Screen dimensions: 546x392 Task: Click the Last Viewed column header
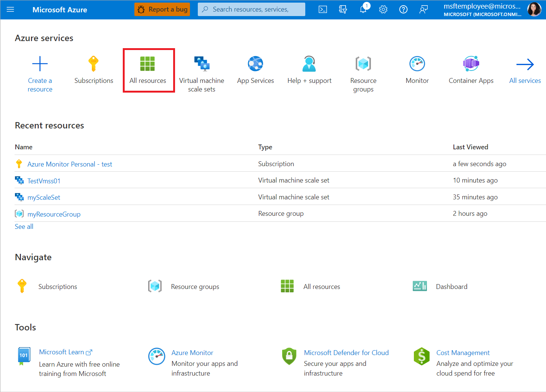pyautogui.click(x=470, y=147)
